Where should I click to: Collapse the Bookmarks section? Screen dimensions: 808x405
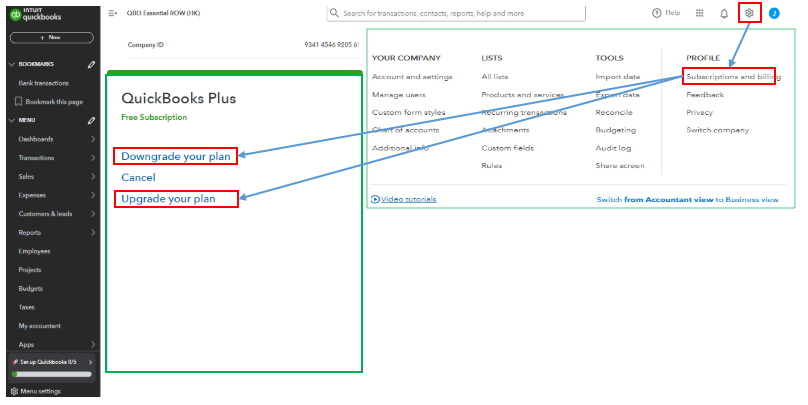12,64
